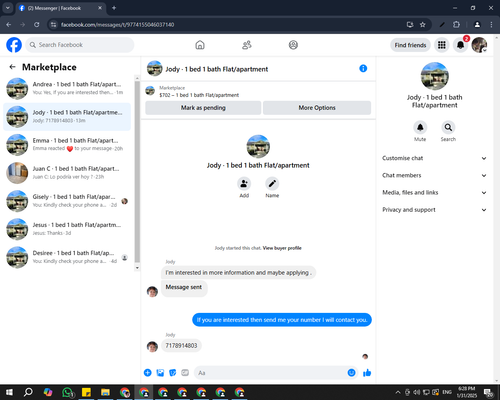500x400 pixels.
Task: Open a new browser tab
Action: pos(114,8)
